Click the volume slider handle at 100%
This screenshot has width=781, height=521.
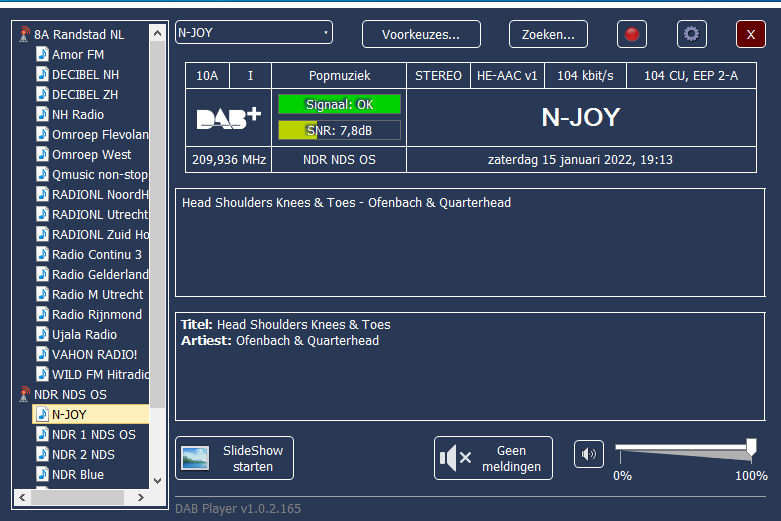point(751,447)
